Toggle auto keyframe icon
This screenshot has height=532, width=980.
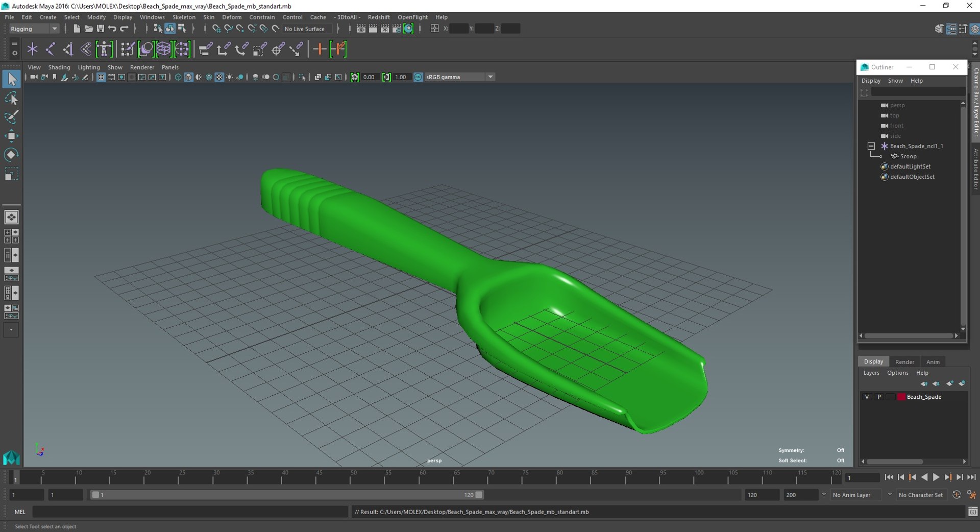pyautogui.click(x=957, y=495)
